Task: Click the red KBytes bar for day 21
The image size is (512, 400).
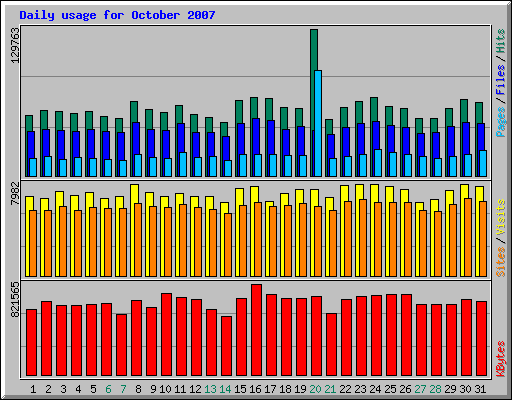Action: pyautogui.click(x=331, y=345)
